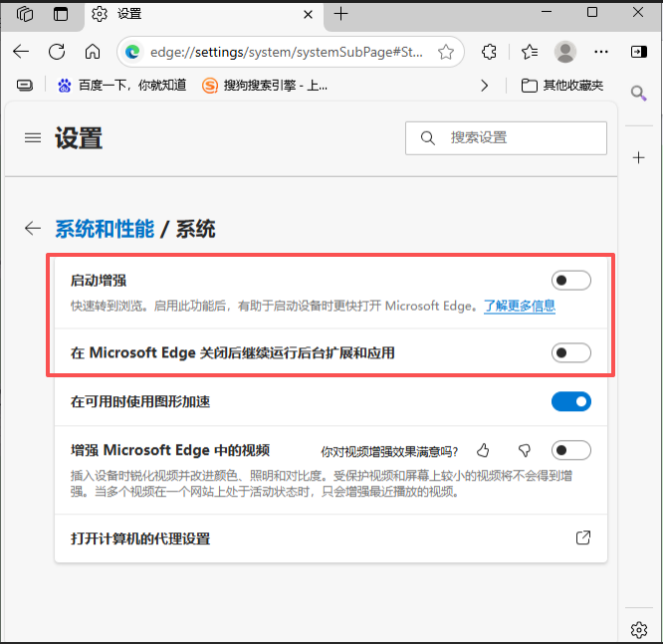Refresh the current page

click(57, 52)
